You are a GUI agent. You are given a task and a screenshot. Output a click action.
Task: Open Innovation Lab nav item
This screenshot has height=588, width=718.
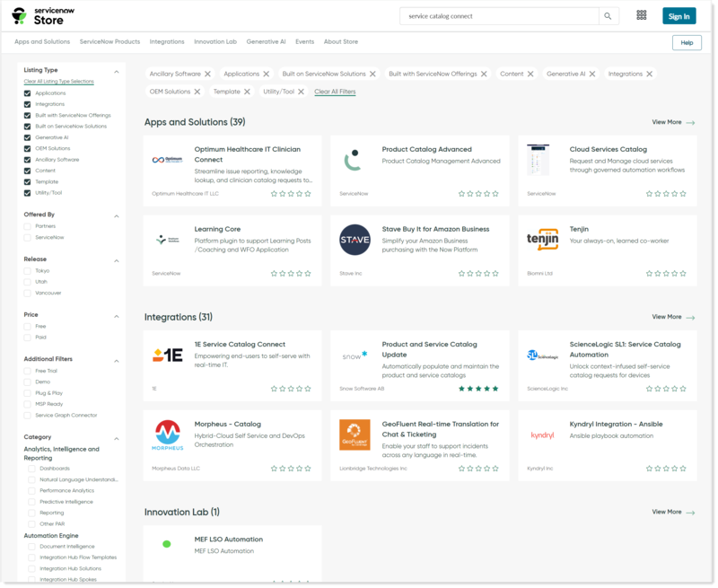click(215, 41)
